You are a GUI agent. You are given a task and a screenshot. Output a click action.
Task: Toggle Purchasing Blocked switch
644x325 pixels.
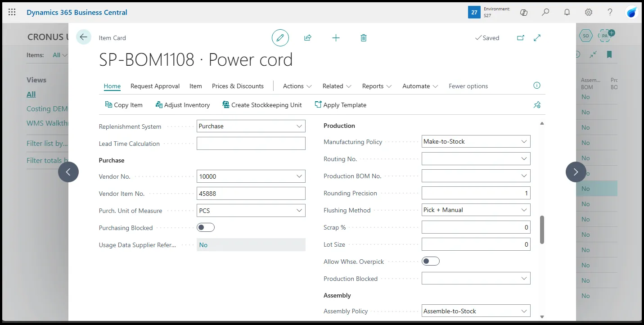click(206, 227)
